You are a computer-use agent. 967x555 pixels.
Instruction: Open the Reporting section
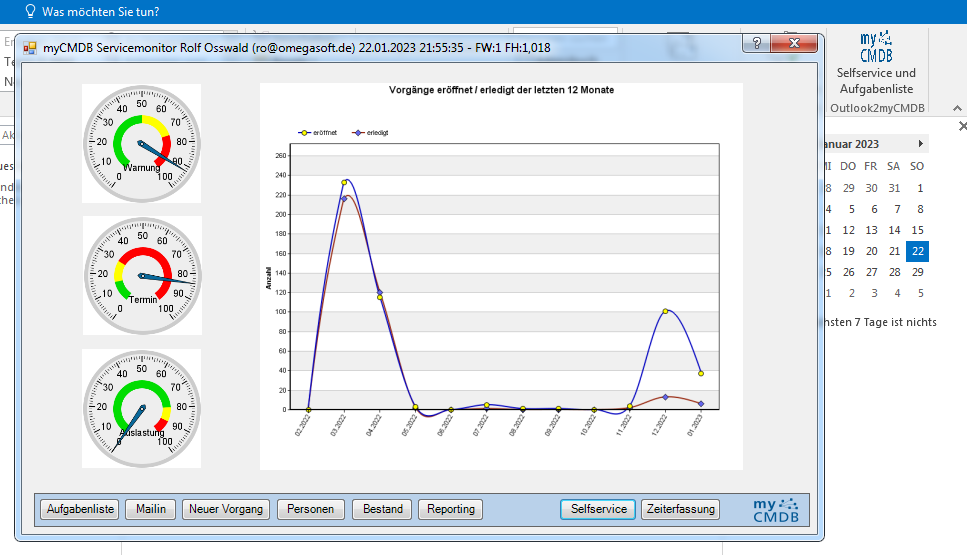pos(450,509)
